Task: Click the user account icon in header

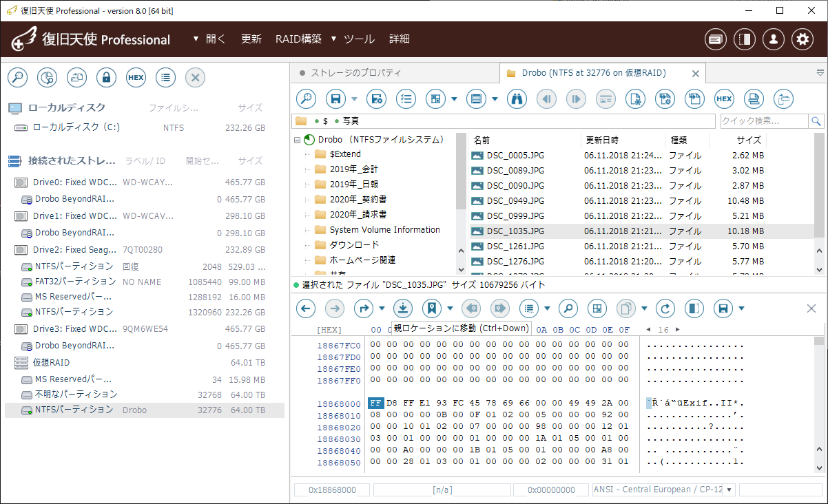Action: point(774,39)
